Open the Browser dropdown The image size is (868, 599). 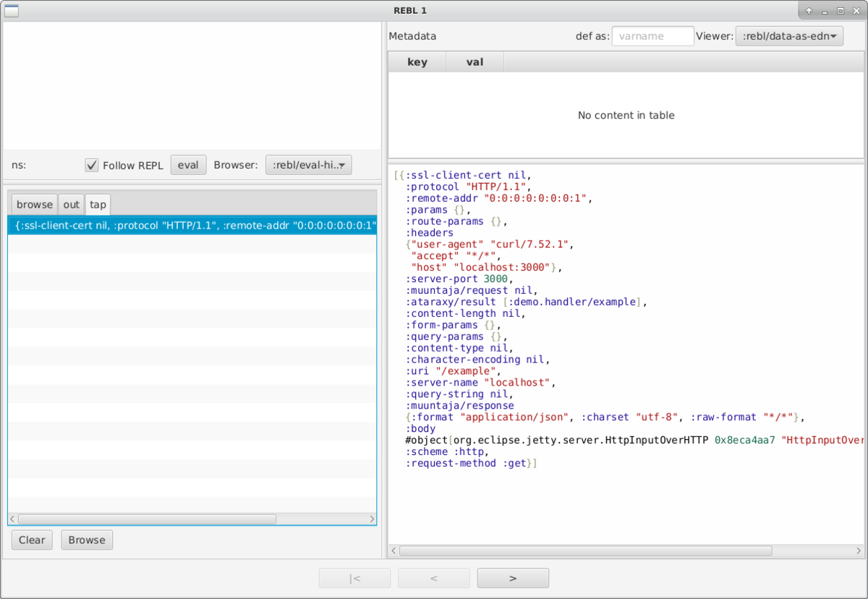coord(308,164)
